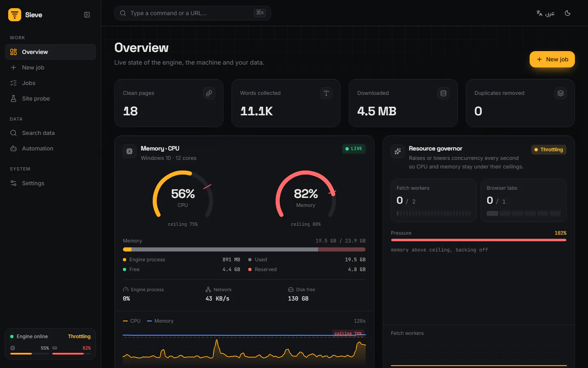
Task: Click the Engine process 891 MB legend
Action: [181, 260]
